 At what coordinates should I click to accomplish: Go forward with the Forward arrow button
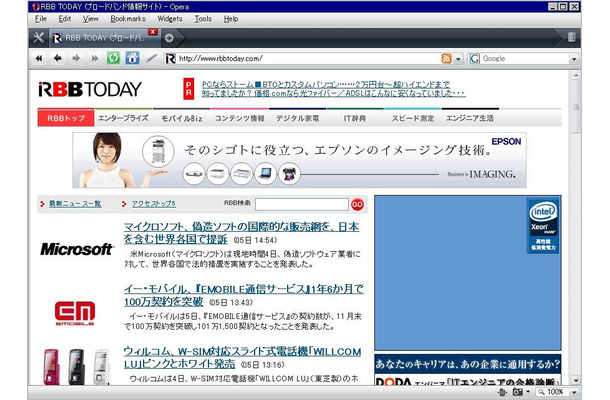(76, 58)
